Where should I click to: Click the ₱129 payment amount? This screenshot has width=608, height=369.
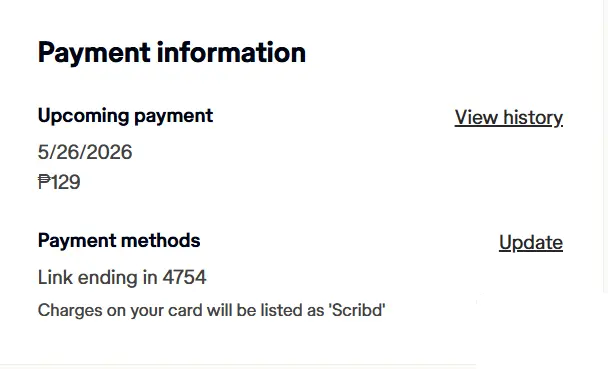tap(59, 182)
